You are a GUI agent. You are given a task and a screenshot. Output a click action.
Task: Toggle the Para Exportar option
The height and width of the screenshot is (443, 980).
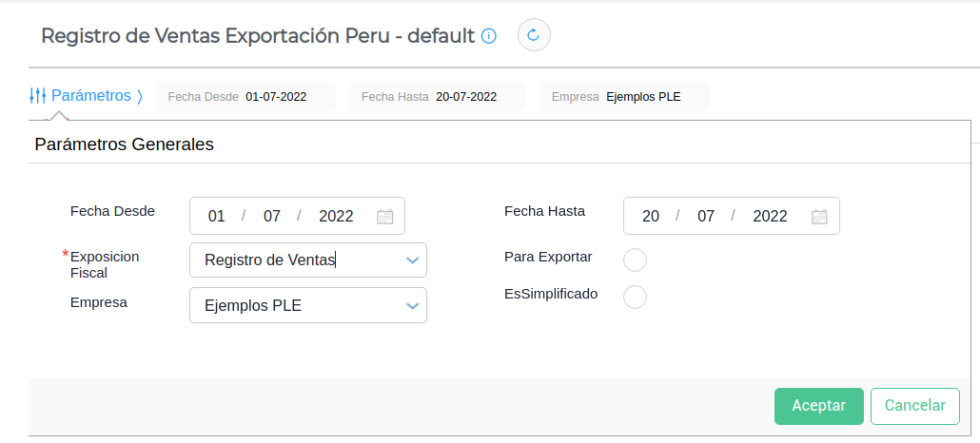pyautogui.click(x=635, y=260)
